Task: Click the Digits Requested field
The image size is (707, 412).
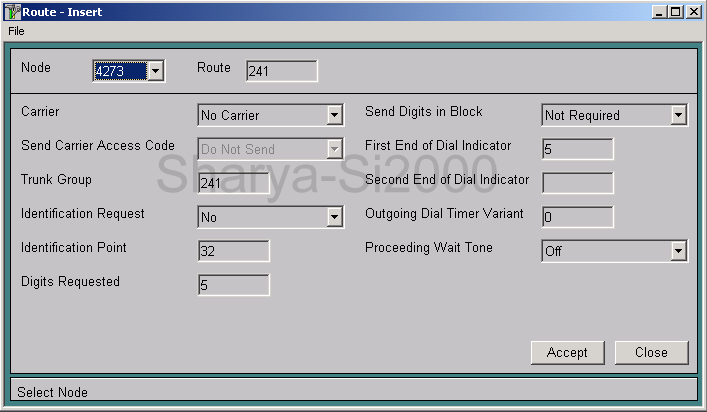Action: [234, 285]
